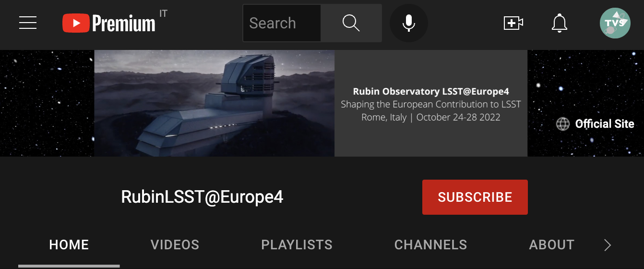Click the magnifying glass search button
Image resolution: width=644 pixels, height=269 pixels.
351,23
